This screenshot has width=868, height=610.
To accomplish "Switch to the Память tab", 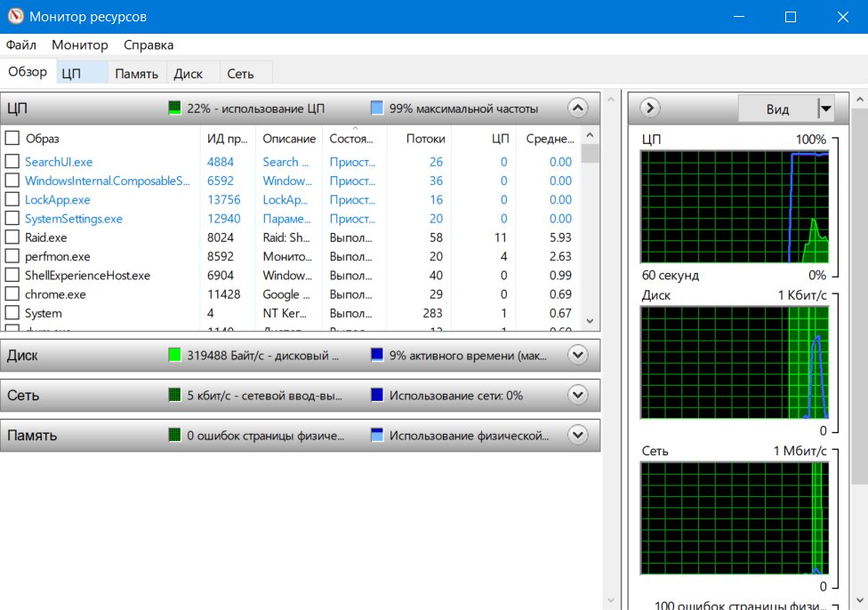I will [137, 73].
